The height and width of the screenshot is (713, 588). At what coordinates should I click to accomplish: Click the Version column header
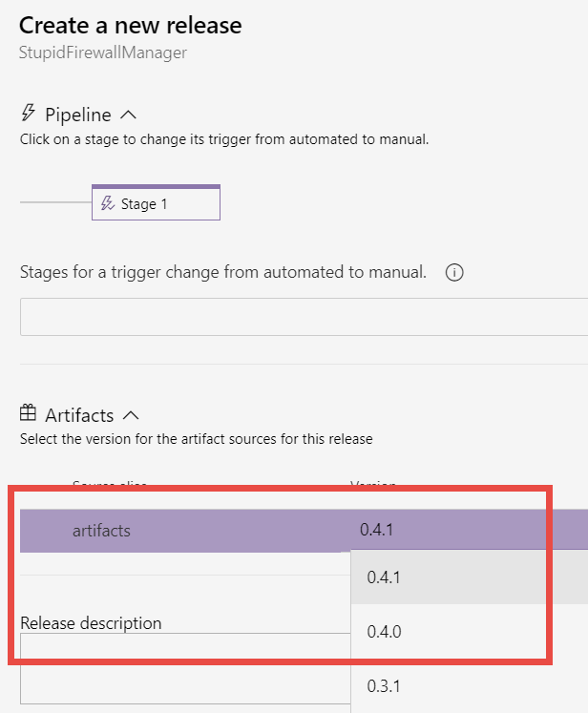click(x=373, y=485)
